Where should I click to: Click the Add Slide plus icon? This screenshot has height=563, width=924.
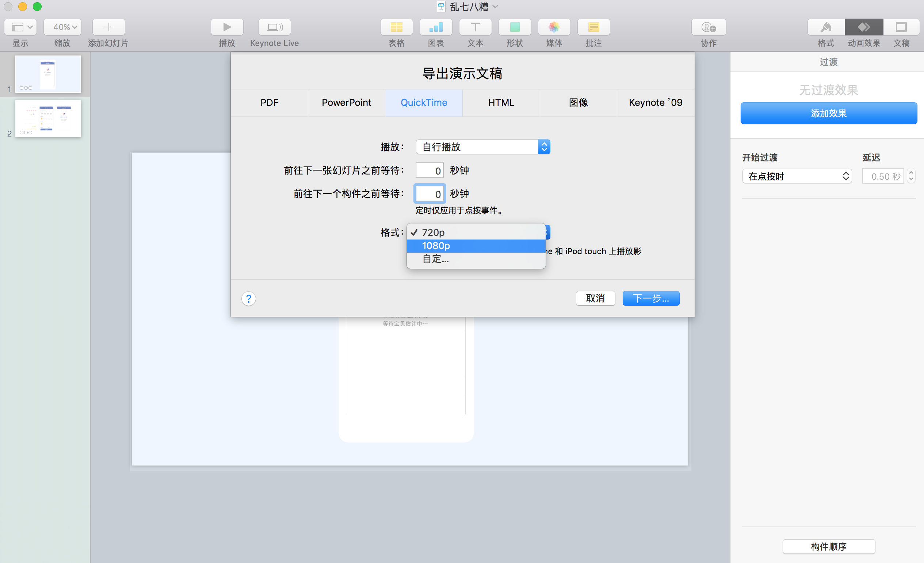click(x=108, y=27)
